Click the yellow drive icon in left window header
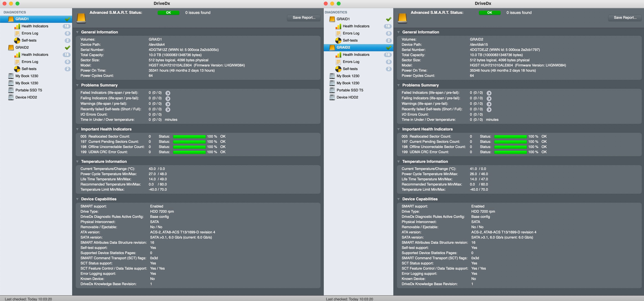 point(81,18)
